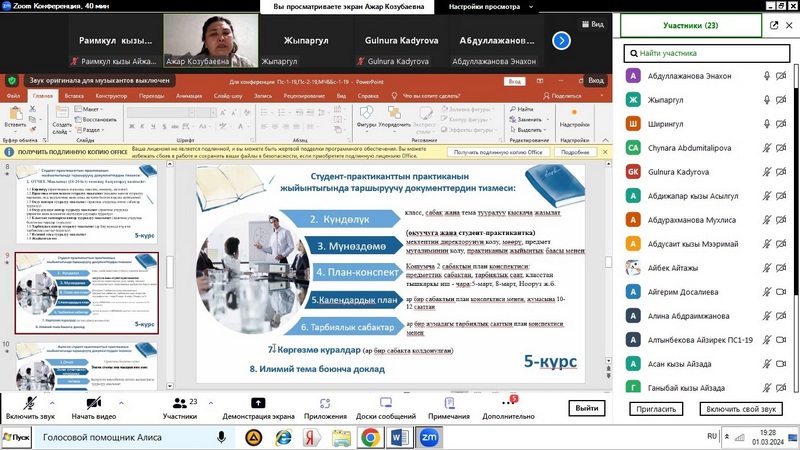Click Демонстрация экрана share screen icon
Image resolution: width=800 pixels, height=450 pixels.
point(258,403)
